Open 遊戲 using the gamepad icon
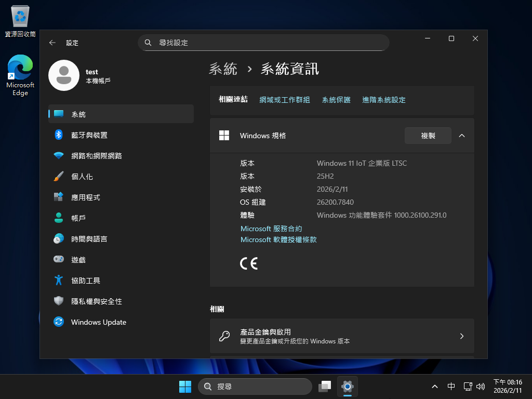This screenshot has width=532, height=399. pos(59,259)
